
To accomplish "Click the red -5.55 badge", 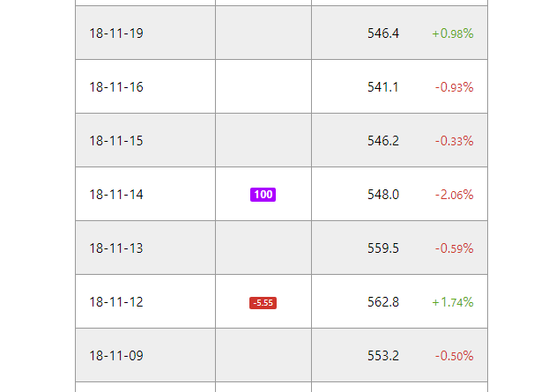I will pos(263,303).
